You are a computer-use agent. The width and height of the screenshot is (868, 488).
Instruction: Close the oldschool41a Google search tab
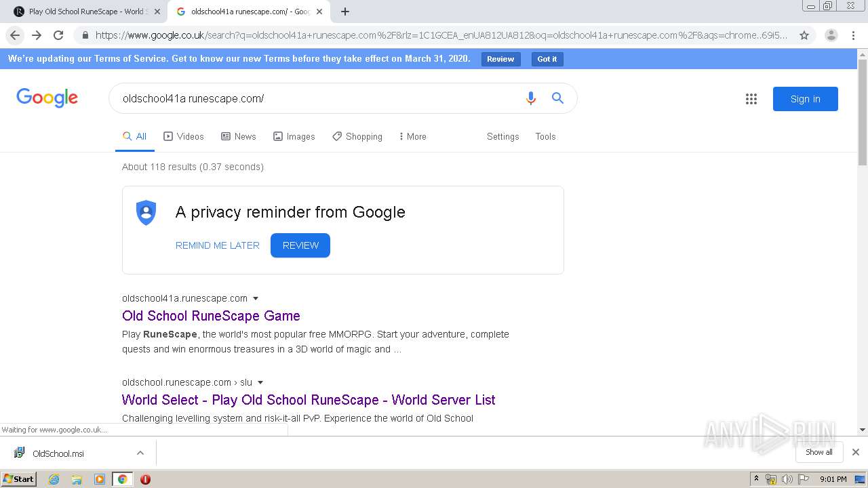point(319,12)
